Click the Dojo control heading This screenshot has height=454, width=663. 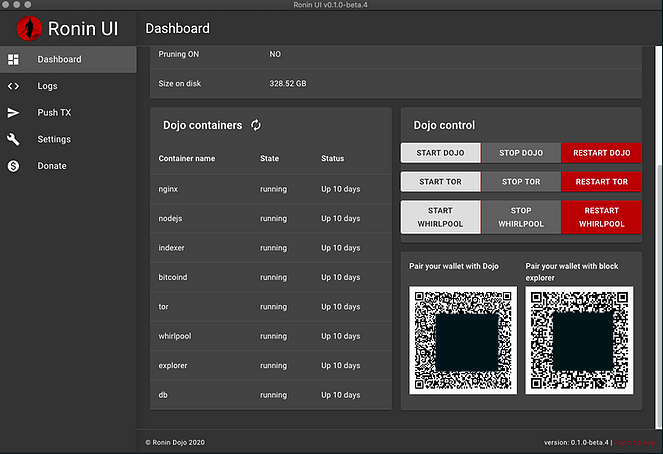(x=444, y=125)
